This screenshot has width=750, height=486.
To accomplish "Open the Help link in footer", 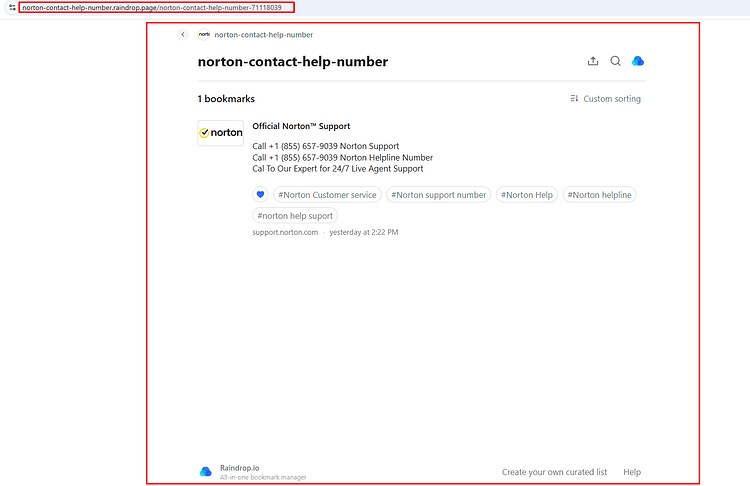I will coord(632,472).
